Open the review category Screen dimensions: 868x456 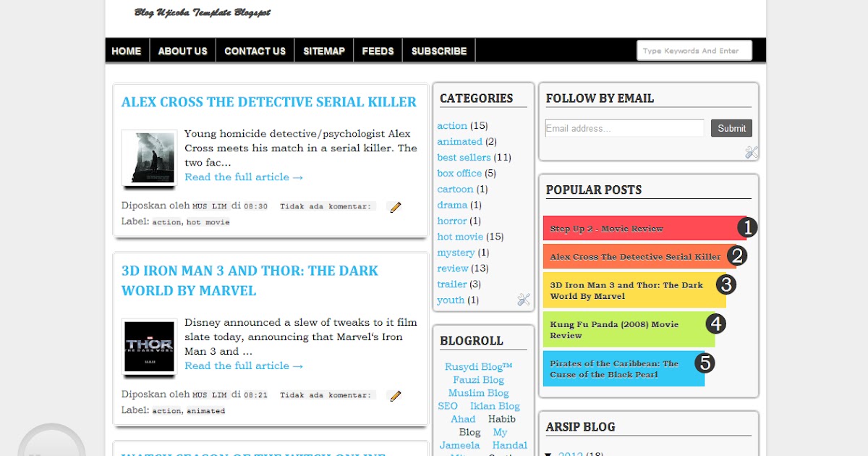pos(453,269)
